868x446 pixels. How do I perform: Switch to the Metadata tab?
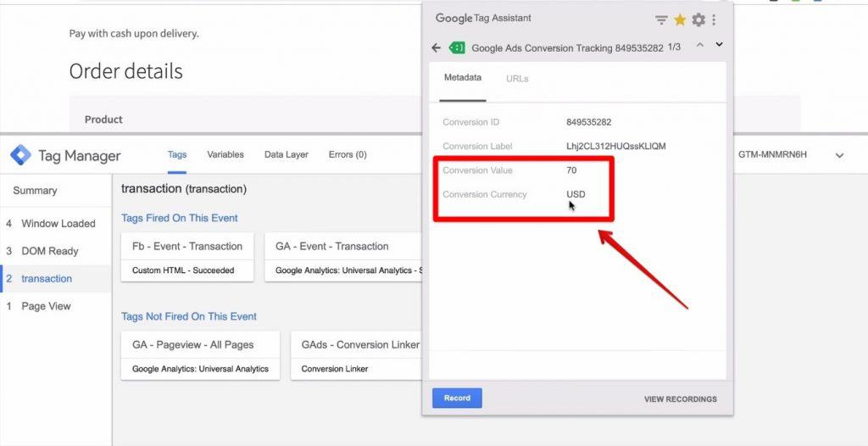463,78
